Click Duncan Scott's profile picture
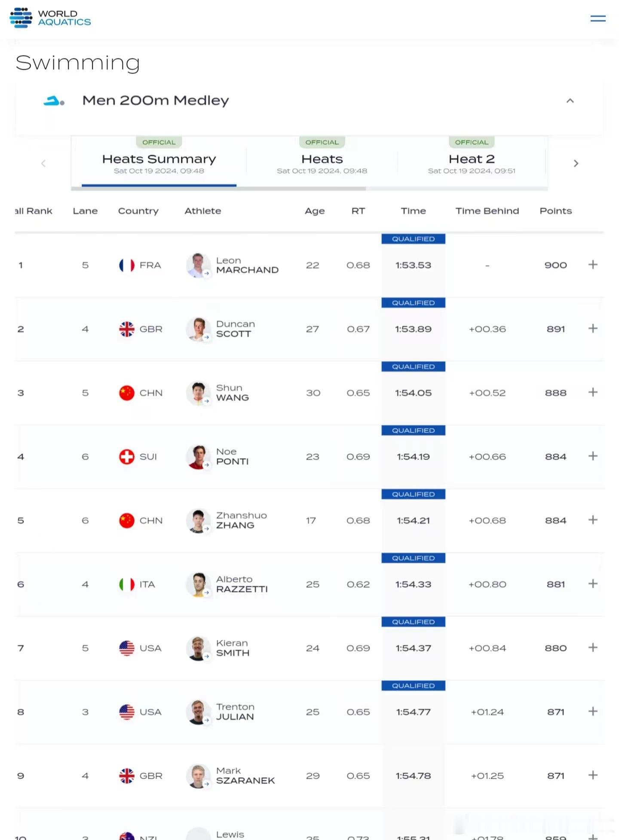 pos(198,329)
